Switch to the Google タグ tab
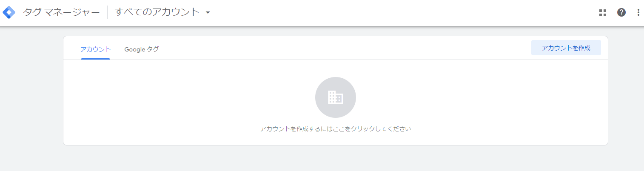 [x=142, y=49]
